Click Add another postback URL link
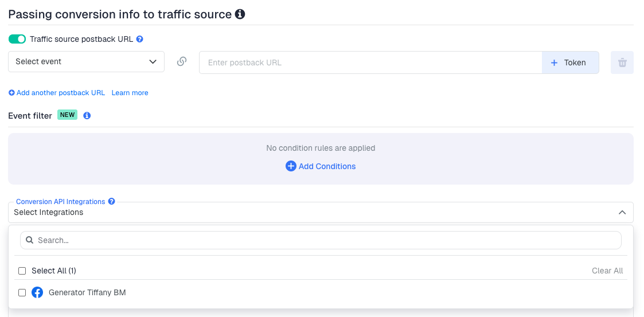Image resolution: width=644 pixels, height=317 pixels. click(57, 93)
